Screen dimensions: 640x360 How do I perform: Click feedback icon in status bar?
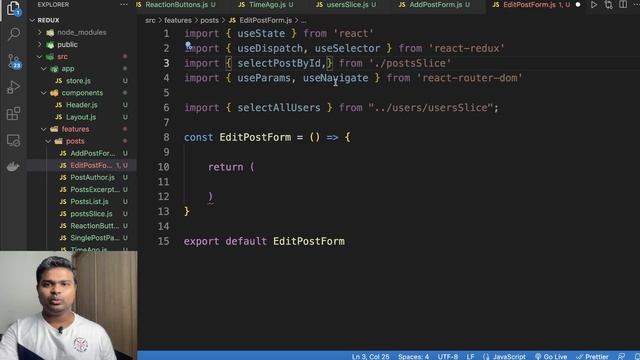tap(622, 356)
